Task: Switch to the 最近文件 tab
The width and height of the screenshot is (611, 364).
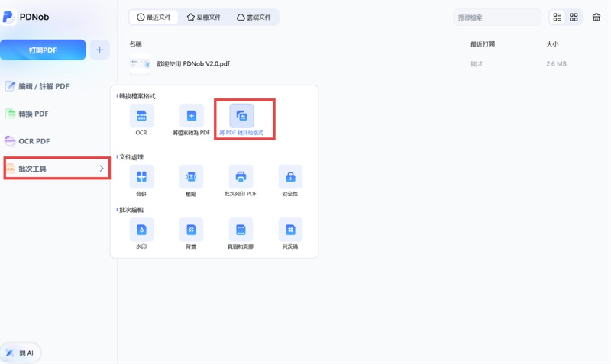Action: [x=154, y=17]
